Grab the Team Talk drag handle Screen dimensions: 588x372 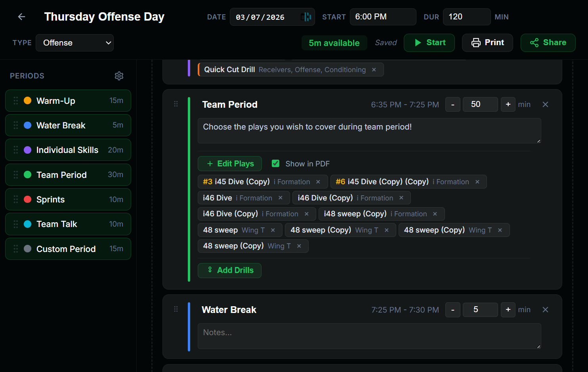16,224
